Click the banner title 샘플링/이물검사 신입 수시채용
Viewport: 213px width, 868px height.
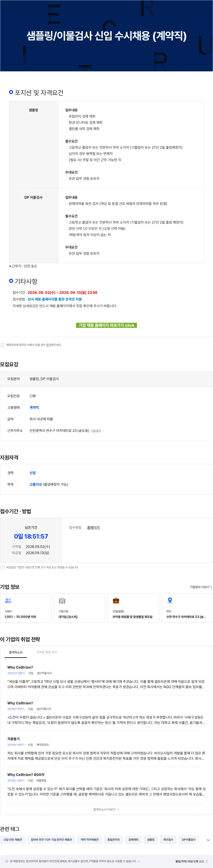106,36
